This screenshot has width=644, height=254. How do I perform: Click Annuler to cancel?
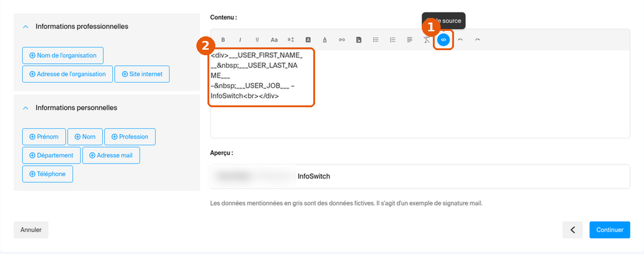coord(31,230)
